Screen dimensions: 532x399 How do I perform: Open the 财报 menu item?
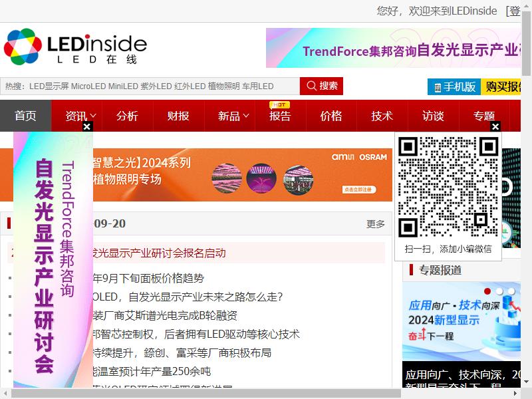coord(178,116)
